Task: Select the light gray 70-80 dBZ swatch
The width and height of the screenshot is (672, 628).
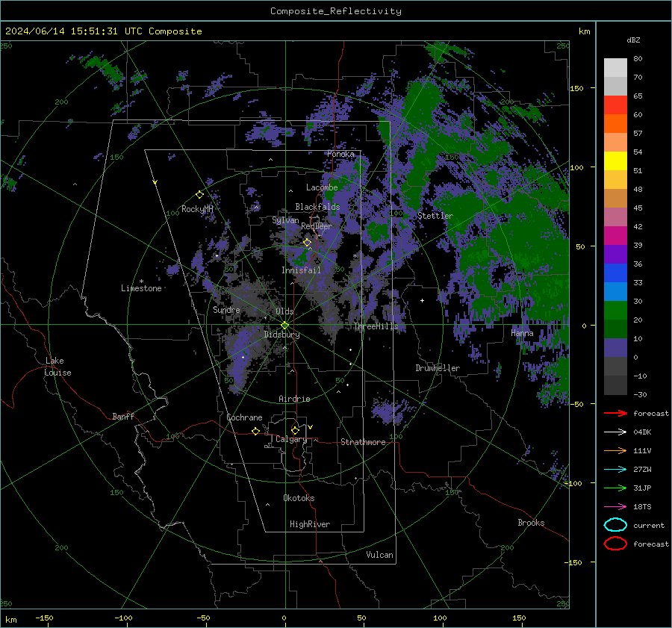Action: click(615, 68)
